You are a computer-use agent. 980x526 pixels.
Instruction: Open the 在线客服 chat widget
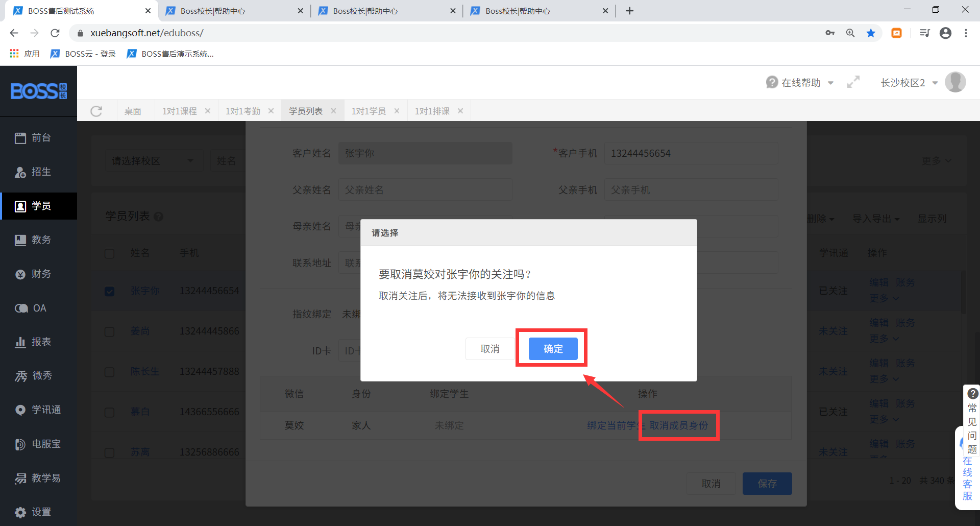click(967, 479)
